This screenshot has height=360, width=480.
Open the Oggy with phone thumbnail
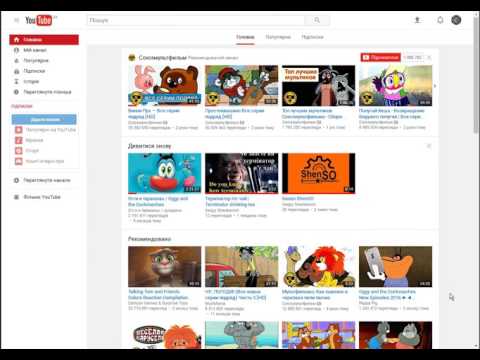coord(395,267)
